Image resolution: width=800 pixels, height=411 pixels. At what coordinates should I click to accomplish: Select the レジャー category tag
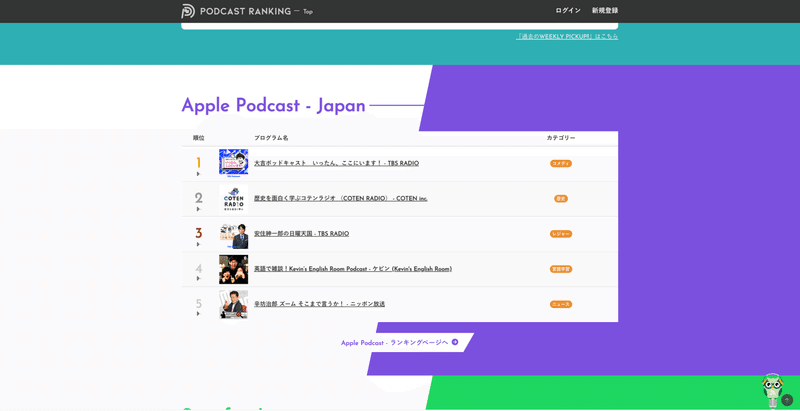pyautogui.click(x=561, y=234)
